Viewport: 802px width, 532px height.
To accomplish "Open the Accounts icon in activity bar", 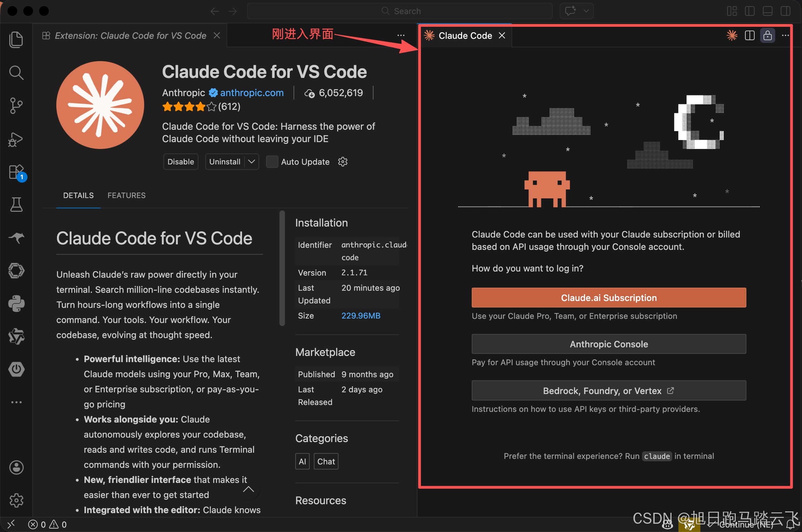I will (x=16, y=467).
